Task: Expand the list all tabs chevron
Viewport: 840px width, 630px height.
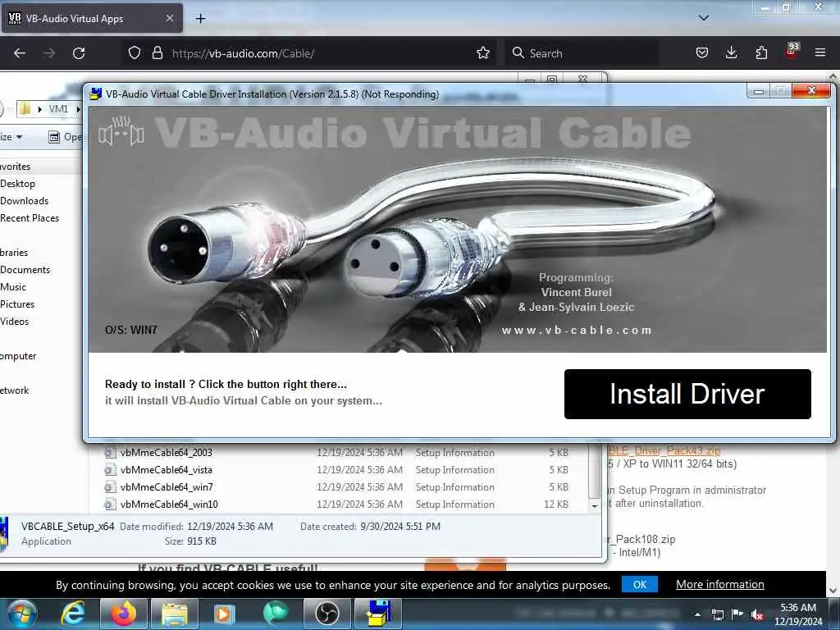Action: click(x=703, y=18)
